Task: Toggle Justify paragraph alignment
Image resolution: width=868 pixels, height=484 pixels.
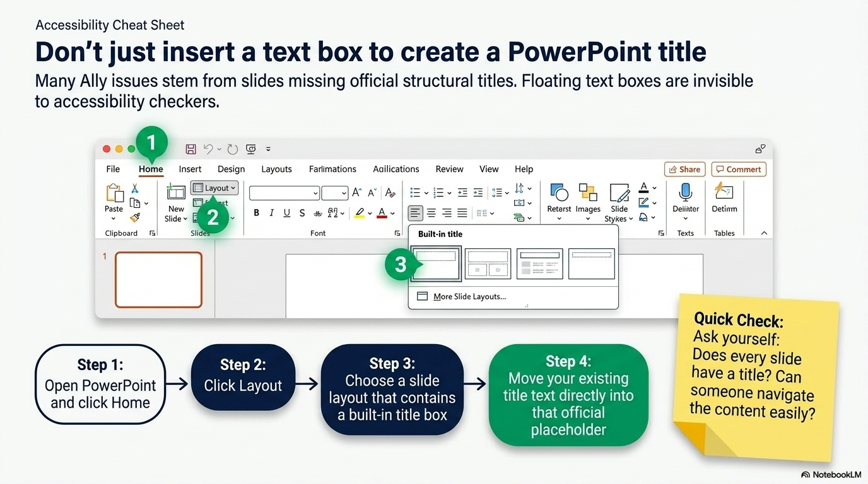Action: coord(462,213)
